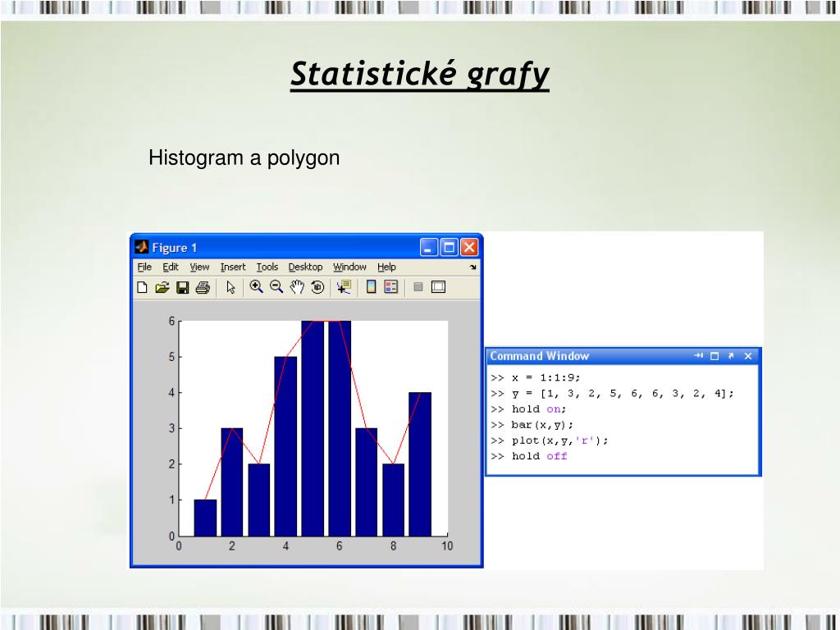Click the New Figure toolbar icon
Screen dimensions: 840x630
142,287
